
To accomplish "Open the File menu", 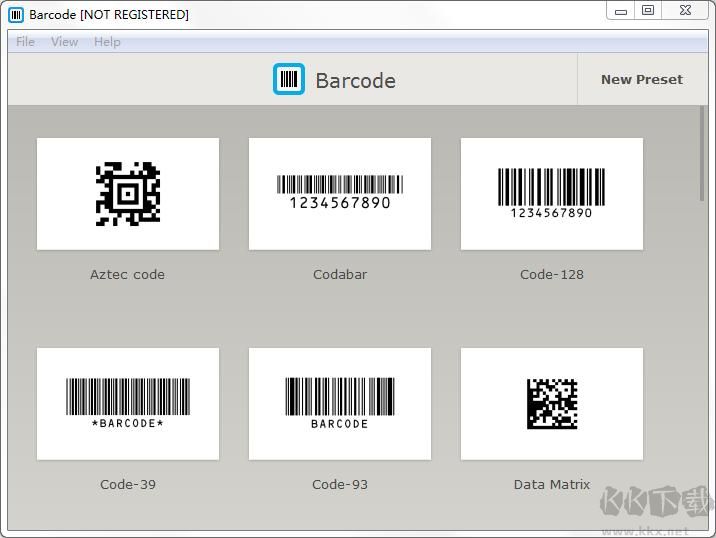I will click(x=25, y=42).
